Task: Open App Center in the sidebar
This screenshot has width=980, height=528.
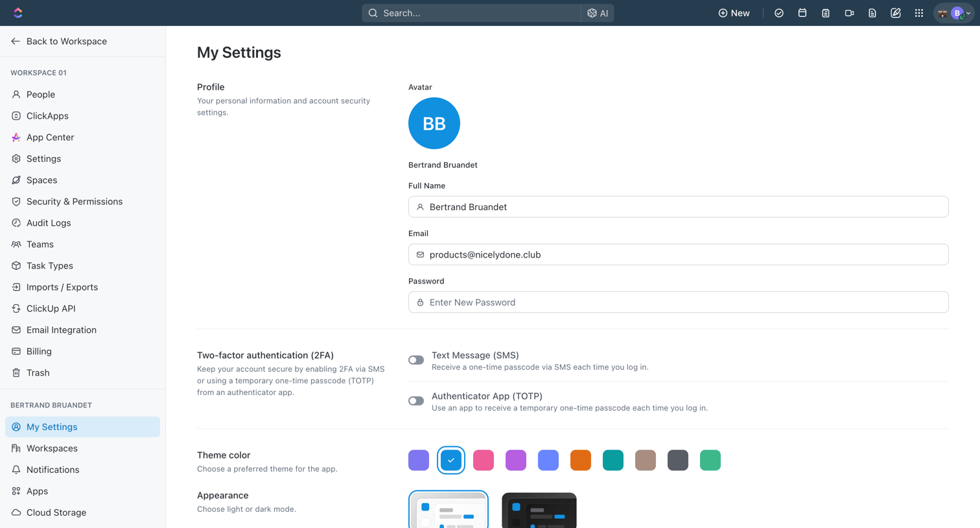Action: pos(82,137)
